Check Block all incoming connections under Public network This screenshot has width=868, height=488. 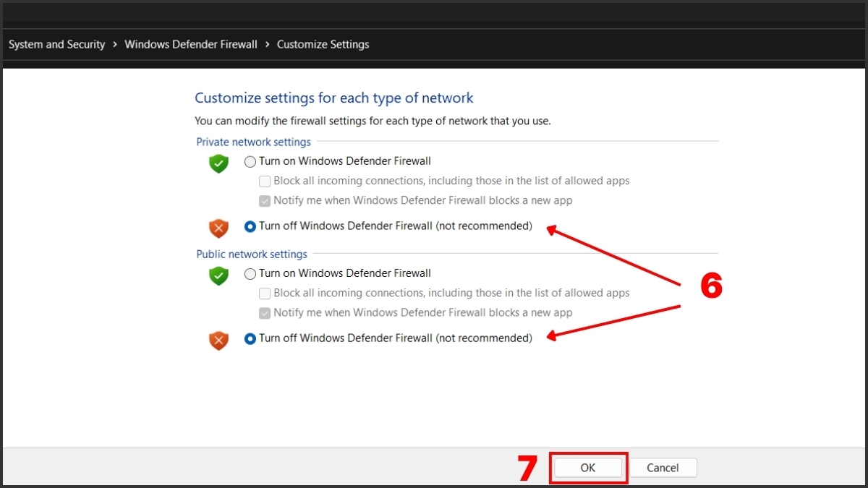tap(265, 293)
